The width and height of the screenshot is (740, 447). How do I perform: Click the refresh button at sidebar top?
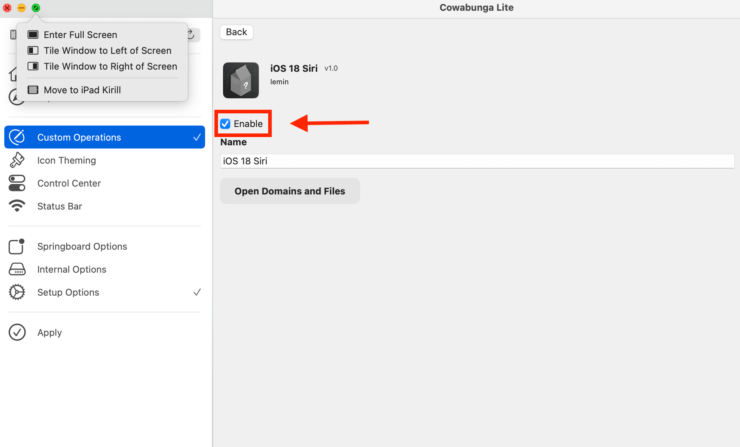point(190,34)
